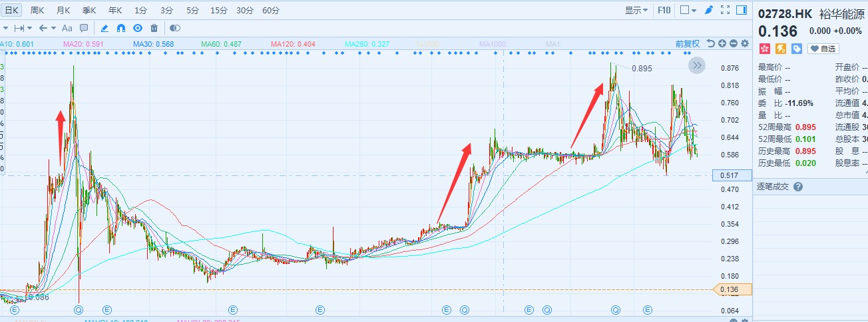
Task: Open help icon beside 逐笔成交
Action: (798, 187)
